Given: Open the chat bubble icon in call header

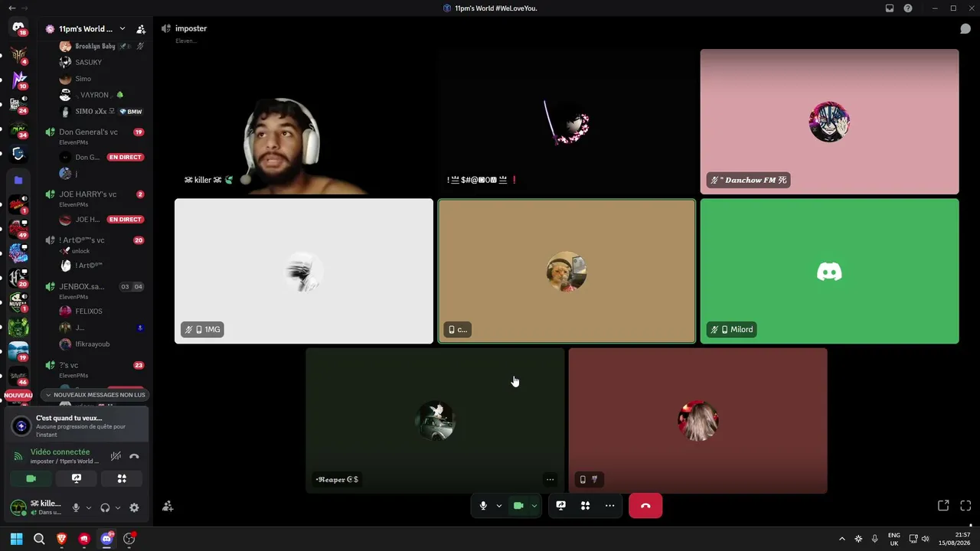Looking at the screenshot, I should (x=965, y=29).
